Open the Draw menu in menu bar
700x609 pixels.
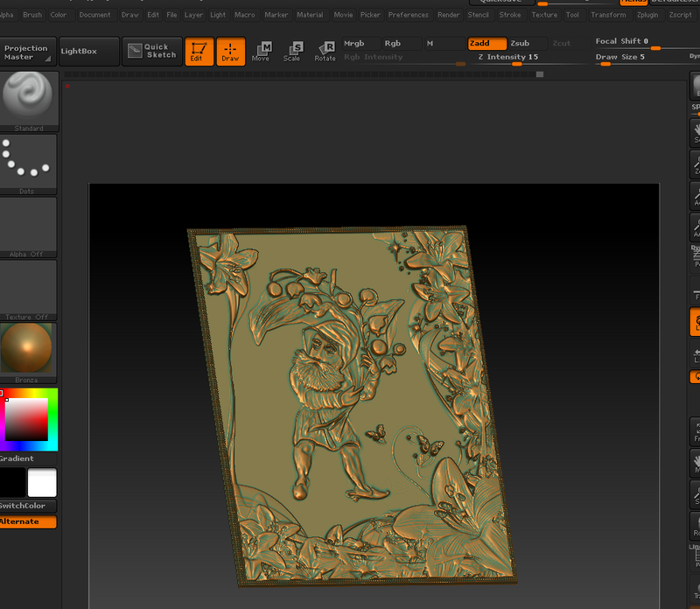pos(129,15)
